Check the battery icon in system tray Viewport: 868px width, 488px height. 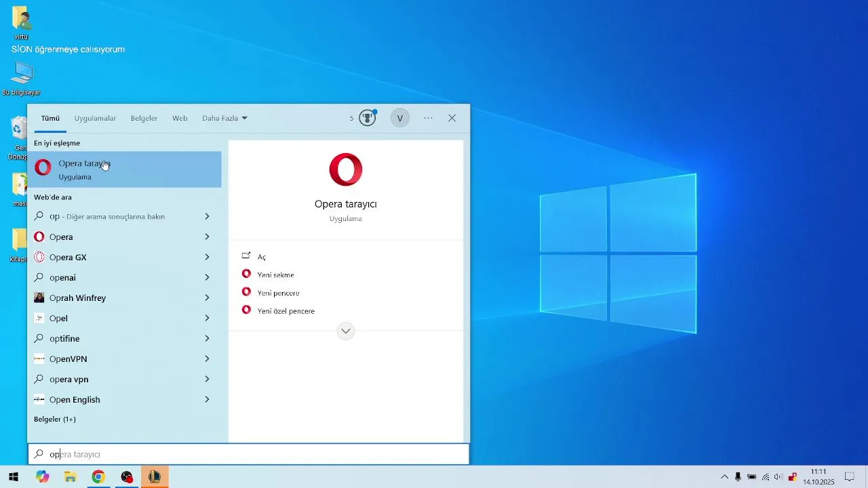pyautogui.click(x=751, y=477)
